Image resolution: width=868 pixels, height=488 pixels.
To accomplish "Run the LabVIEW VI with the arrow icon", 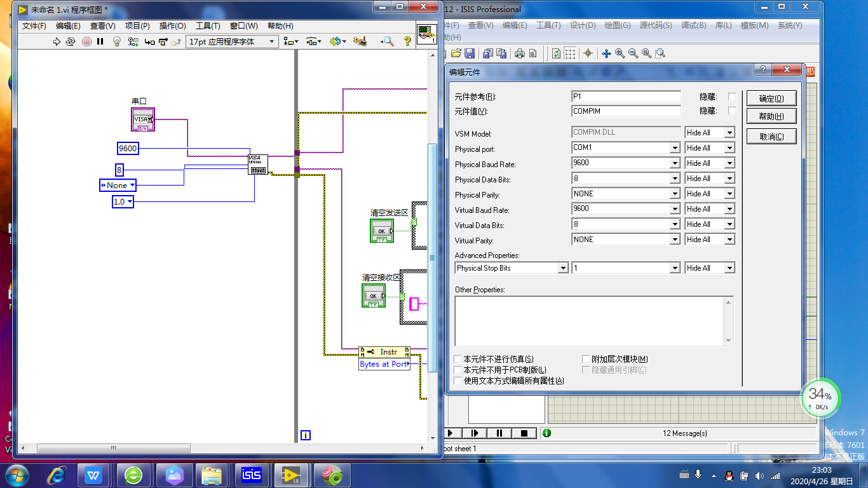I will [57, 41].
